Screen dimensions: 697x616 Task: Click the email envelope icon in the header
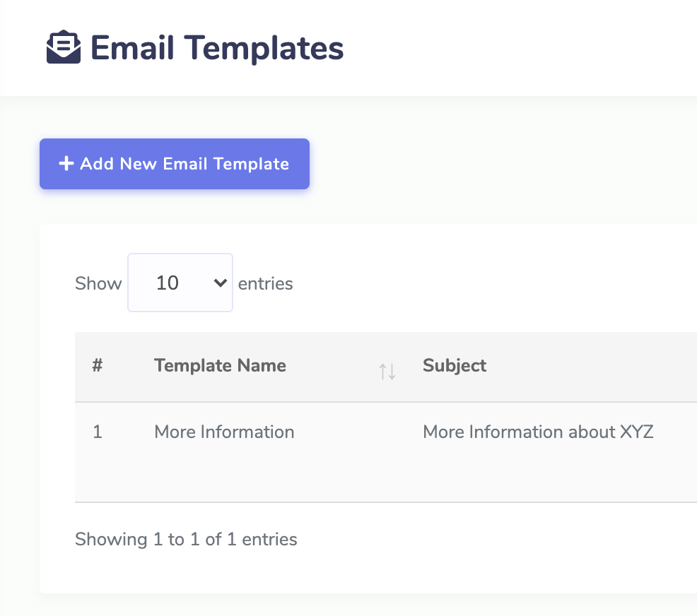tap(63, 47)
